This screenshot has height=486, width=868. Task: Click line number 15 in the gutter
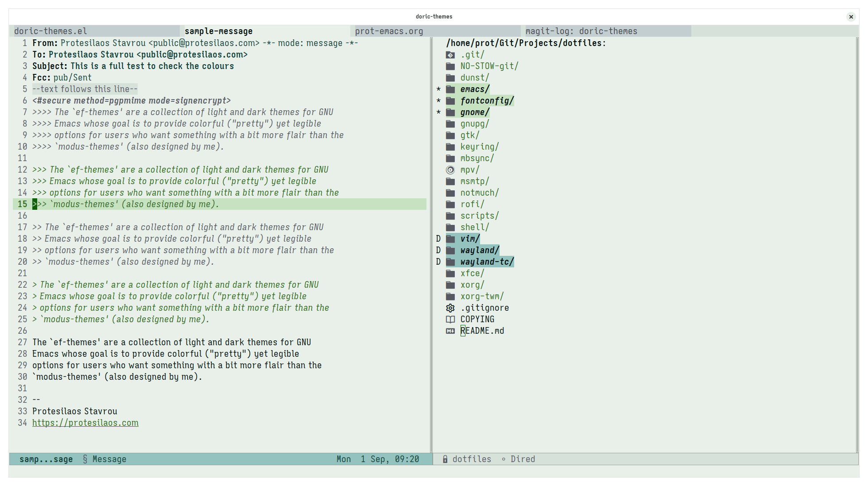22,204
